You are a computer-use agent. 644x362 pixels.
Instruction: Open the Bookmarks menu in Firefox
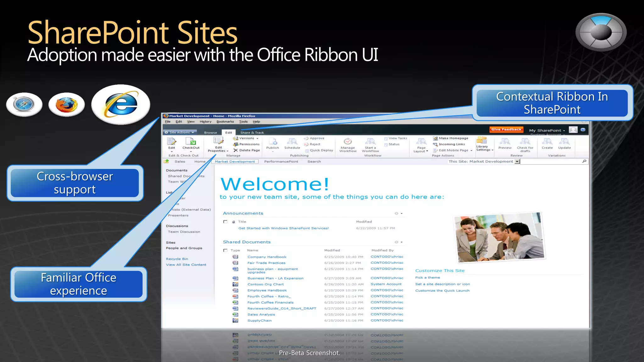225,122
